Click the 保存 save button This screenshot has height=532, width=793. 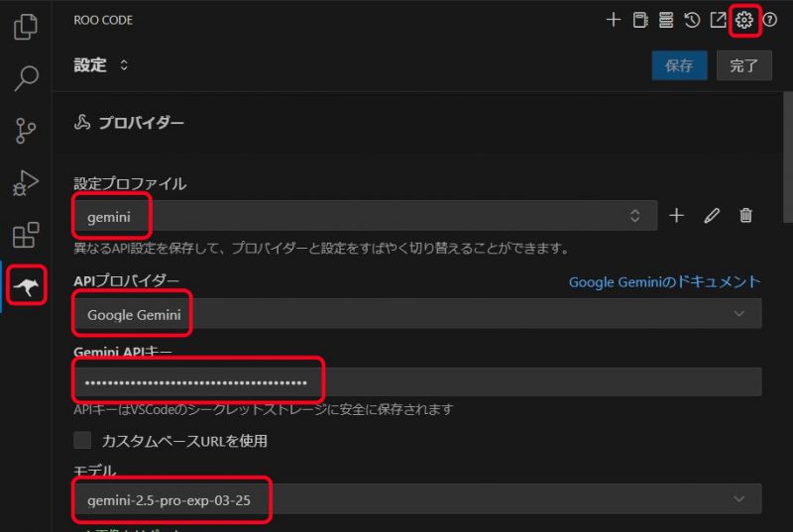(x=679, y=65)
